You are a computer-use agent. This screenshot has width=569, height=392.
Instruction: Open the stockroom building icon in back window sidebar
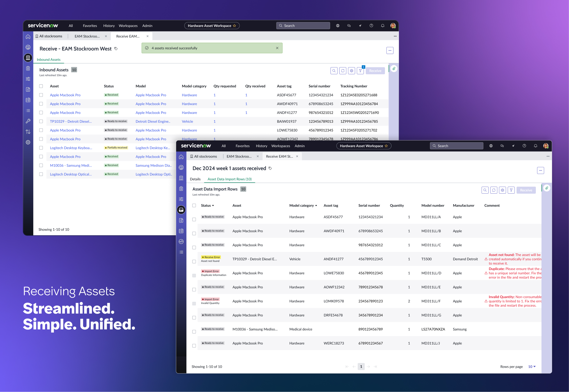(x=28, y=58)
